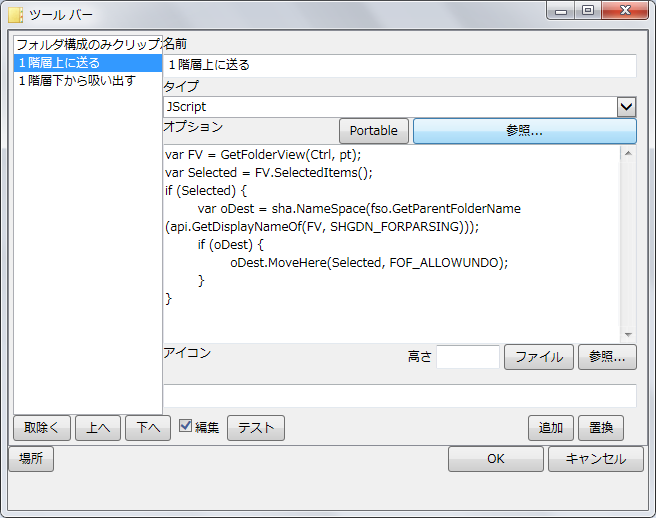The width and height of the screenshot is (656, 518).
Task: Move item down with 下へ button
Action: [x=148, y=428]
